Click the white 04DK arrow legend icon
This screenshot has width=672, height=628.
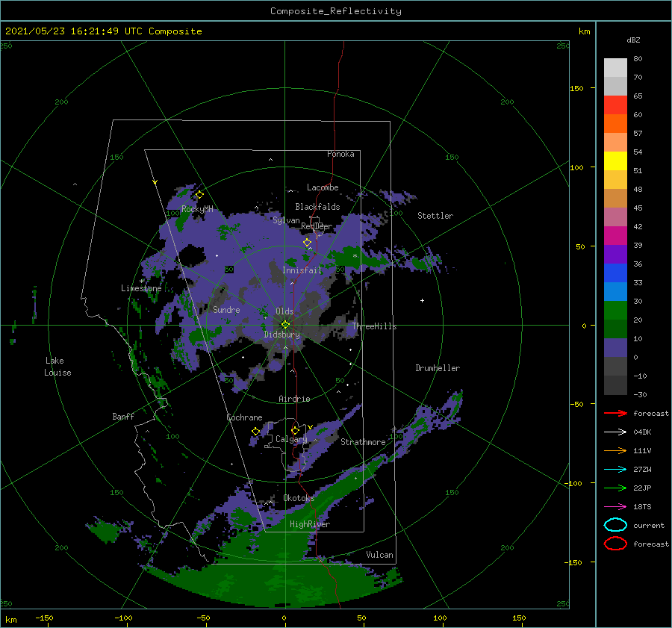coord(615,432)
